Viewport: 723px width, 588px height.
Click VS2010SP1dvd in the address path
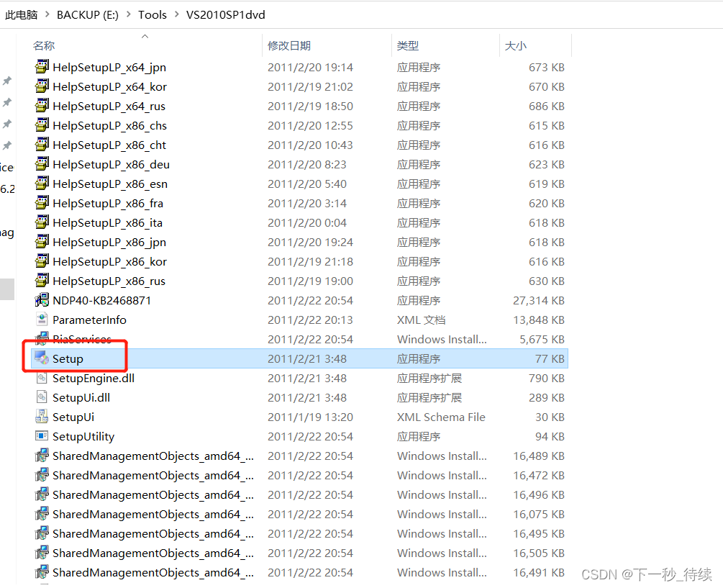tap(225, 15)
